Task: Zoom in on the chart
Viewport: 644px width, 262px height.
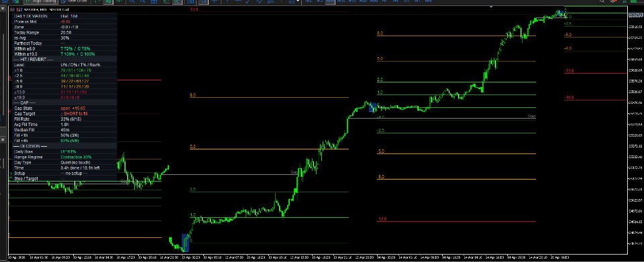Action: pos(132,1)
